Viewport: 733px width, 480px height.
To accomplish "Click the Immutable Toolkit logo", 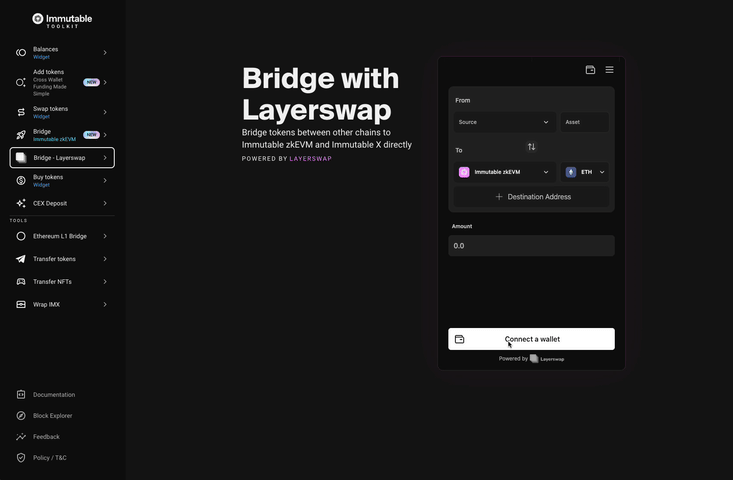I will (62, 21).
